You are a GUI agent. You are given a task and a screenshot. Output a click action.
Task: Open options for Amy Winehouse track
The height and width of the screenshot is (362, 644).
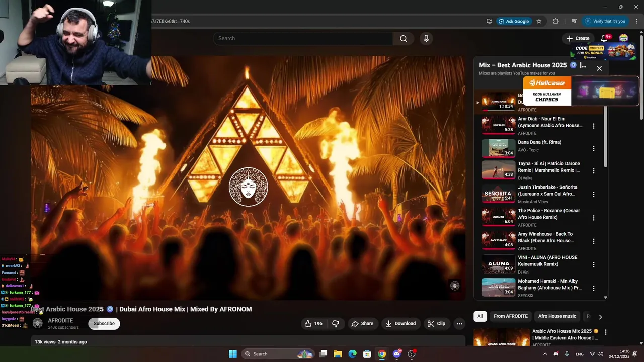594,241
